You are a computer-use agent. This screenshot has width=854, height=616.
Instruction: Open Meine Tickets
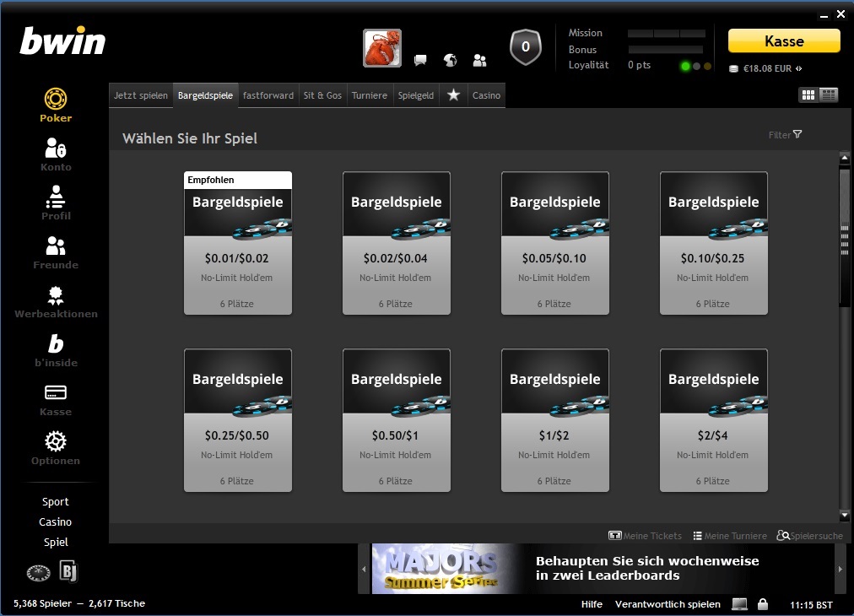pyautogui.click(x=645, y=536)
